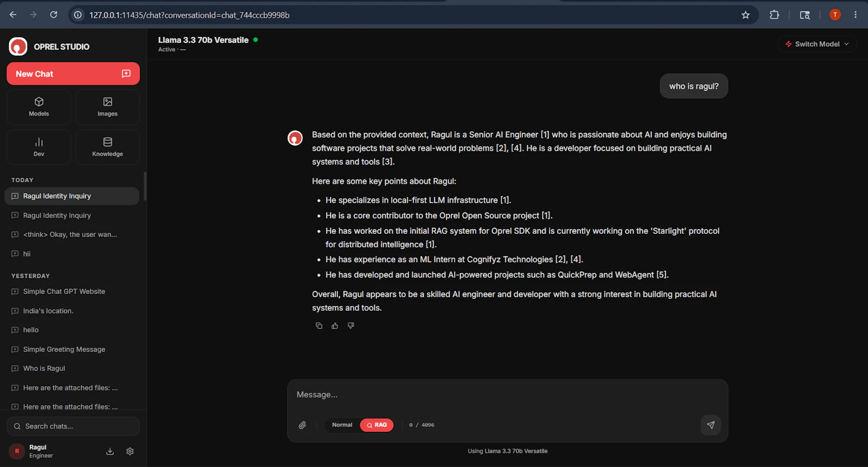Click the TODAY section header

click(22, 180)
